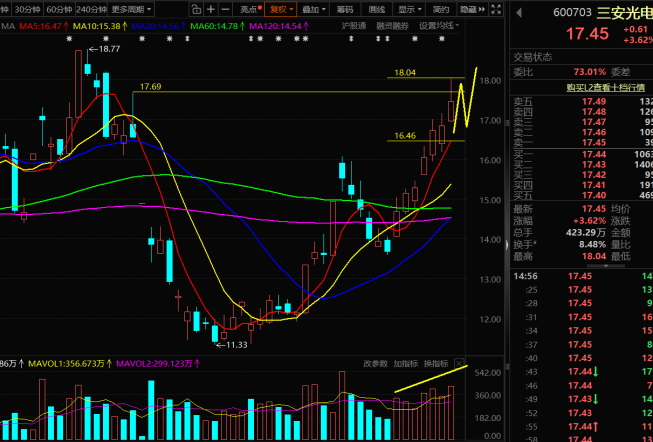Screen dimensions: 653x442
Task: Click the MAVOL1:356.673万 label
Action: [70, 364]
